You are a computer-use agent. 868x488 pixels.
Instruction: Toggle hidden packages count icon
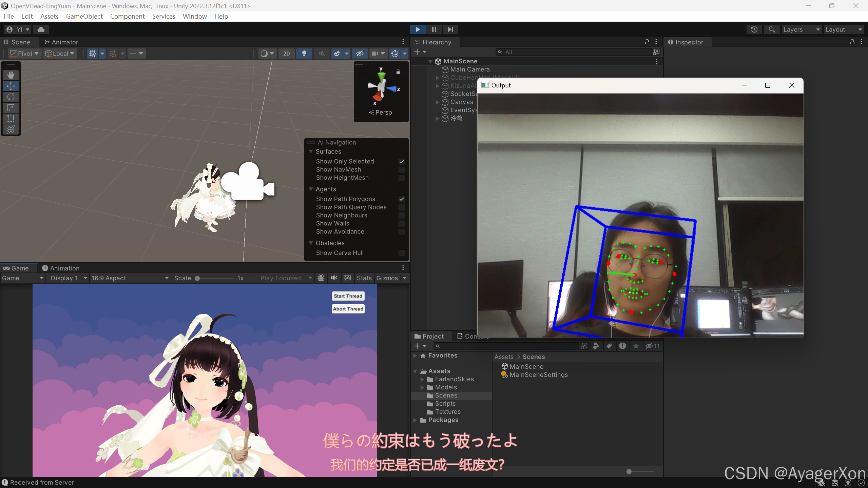653,346
